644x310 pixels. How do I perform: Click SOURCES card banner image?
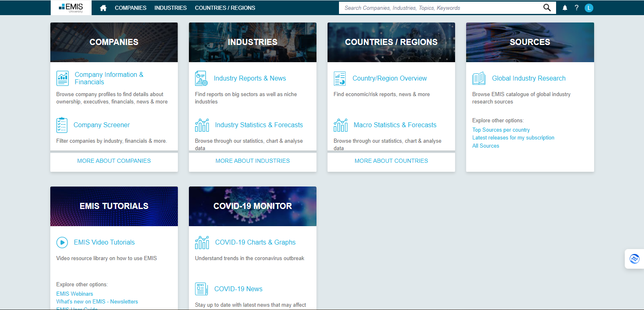pyautogui.click(x=530, y=42)
